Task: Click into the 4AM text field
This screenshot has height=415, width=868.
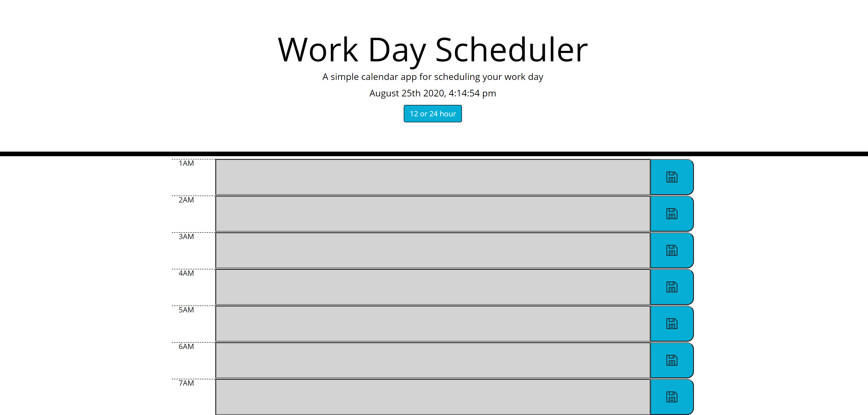Action: [433, 287]
